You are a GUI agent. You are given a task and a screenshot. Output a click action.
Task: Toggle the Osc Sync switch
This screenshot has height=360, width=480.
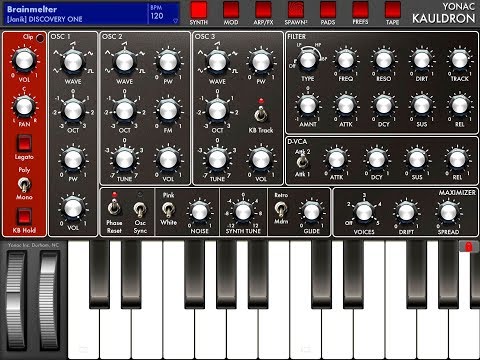[x=140, y=209]
